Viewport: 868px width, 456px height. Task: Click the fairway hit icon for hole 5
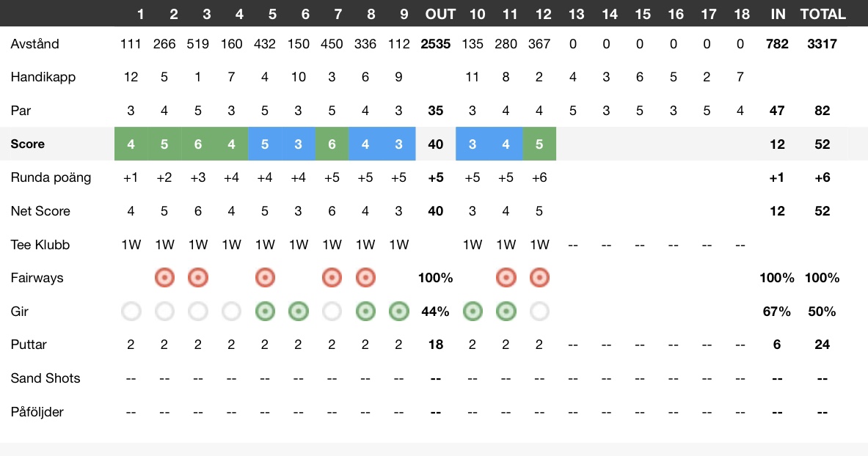point(265,278)
